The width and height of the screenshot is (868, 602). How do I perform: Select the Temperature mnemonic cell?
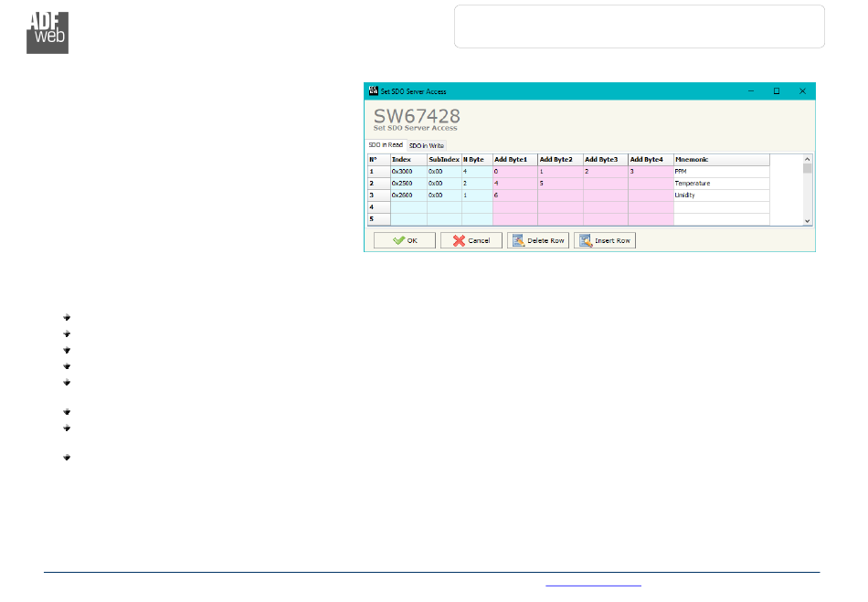click(721, 183)
